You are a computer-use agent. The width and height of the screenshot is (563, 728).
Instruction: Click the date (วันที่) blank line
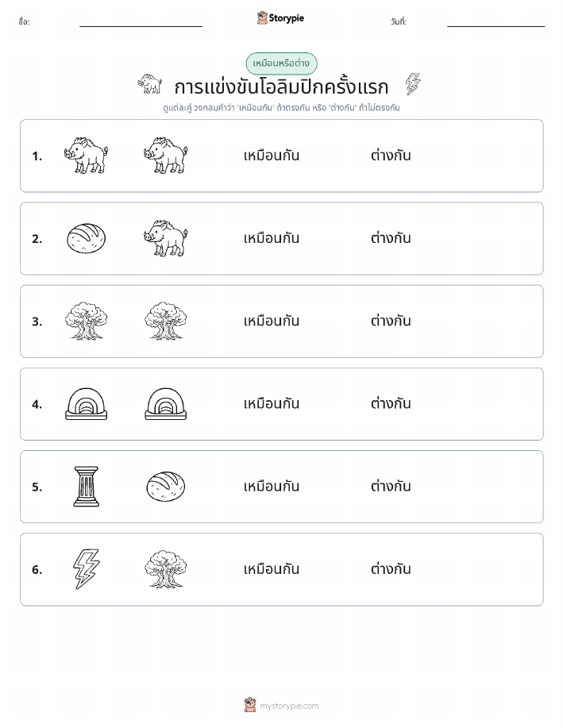496,26
